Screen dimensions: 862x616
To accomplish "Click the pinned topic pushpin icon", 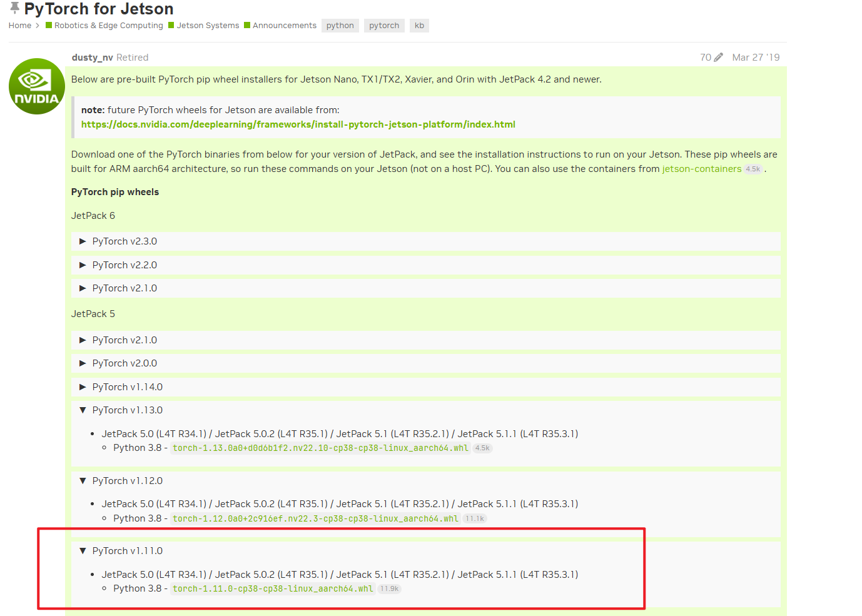I will (x=14, y=8).
